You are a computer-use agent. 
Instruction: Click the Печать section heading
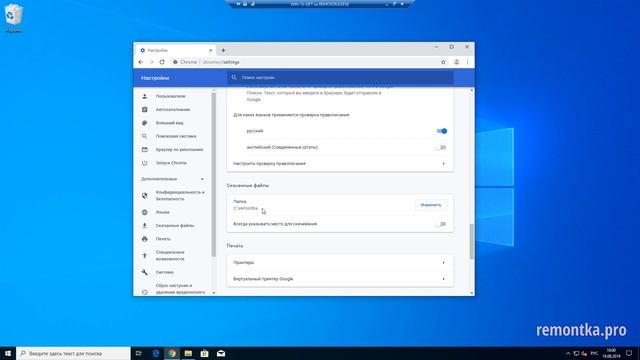pos(235,246)
